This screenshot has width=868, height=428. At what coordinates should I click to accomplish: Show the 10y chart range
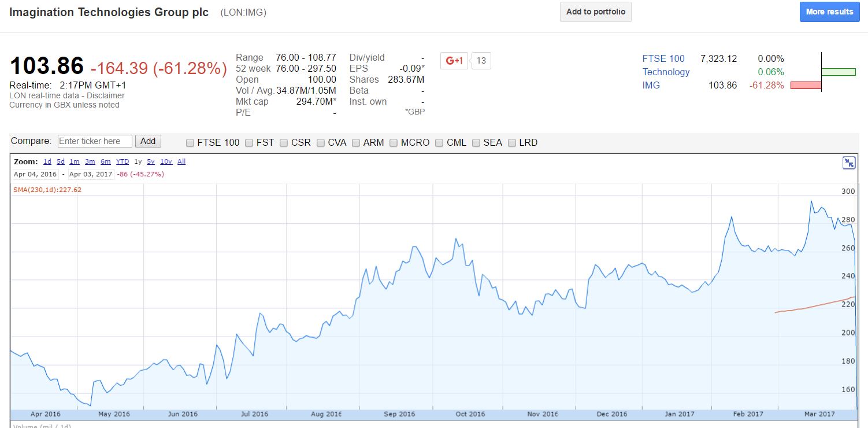click(166, 162)
